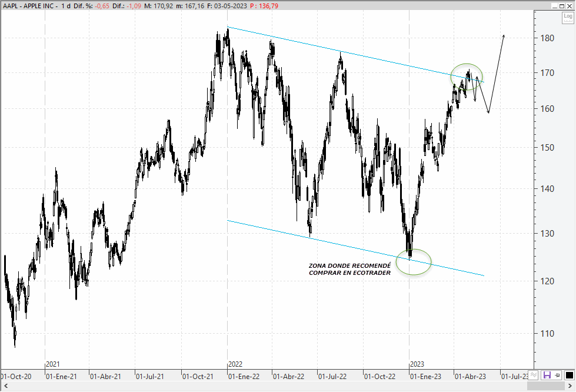Click the F: 03-05-2023 date value
The height and width of the screenshot is (392, 576).
(x=227, y=6)
